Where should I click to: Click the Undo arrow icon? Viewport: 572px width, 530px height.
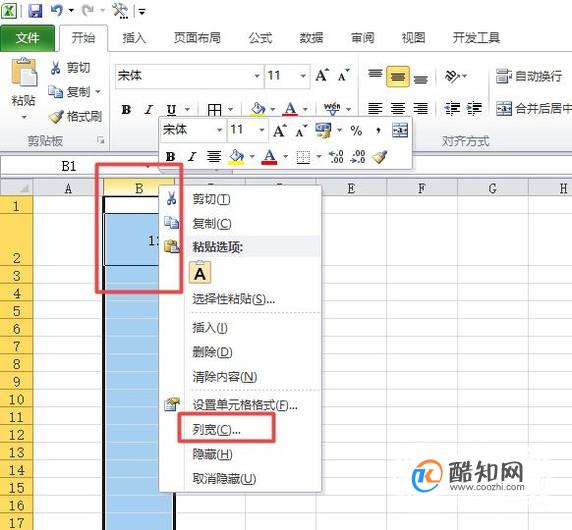57,10
